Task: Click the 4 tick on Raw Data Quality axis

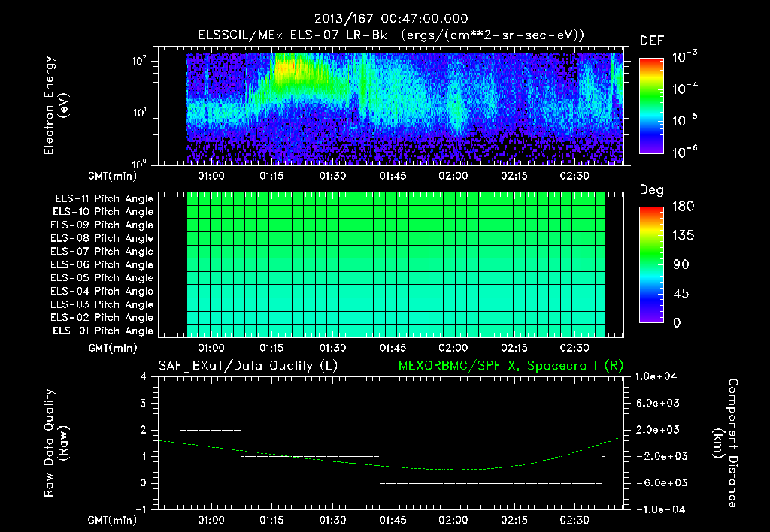Action: tap(144, 377)
